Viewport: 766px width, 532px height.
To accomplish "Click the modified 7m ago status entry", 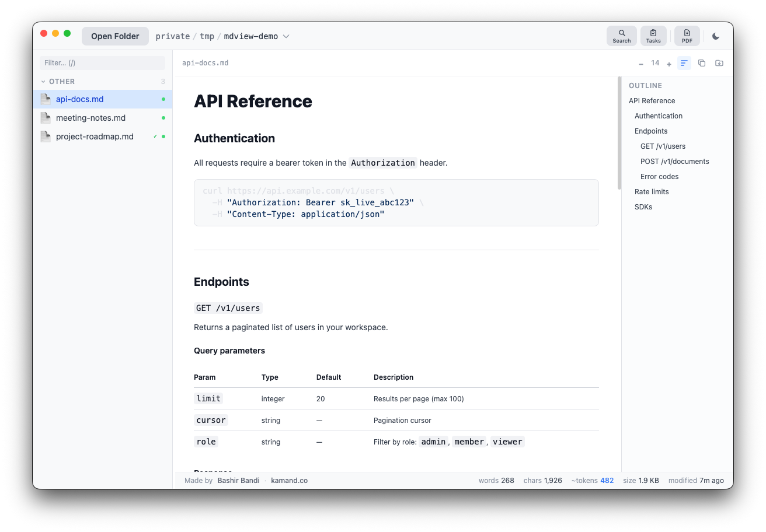I will 696,481.
